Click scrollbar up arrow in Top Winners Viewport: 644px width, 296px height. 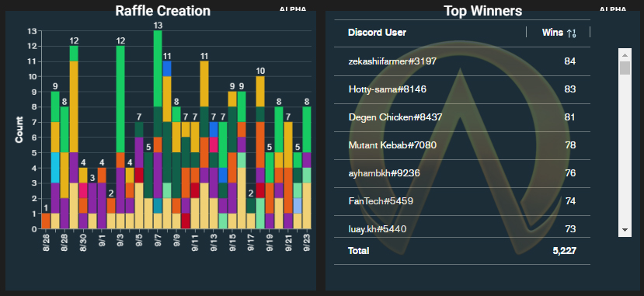tap(625, 55)
